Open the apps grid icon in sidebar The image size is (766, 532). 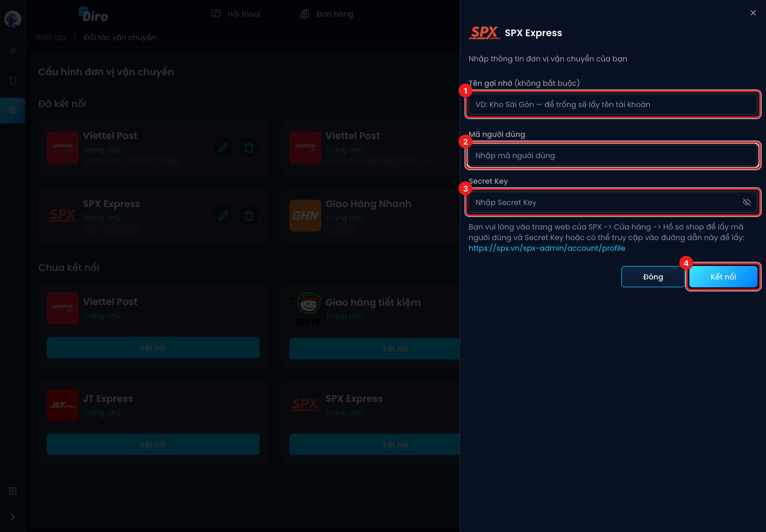pos(13,491)
